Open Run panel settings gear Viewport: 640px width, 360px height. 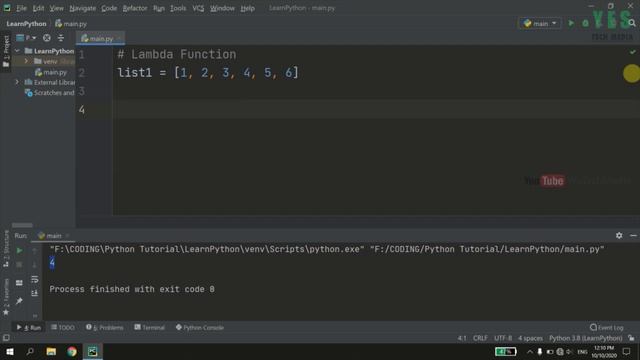point(619,236)
